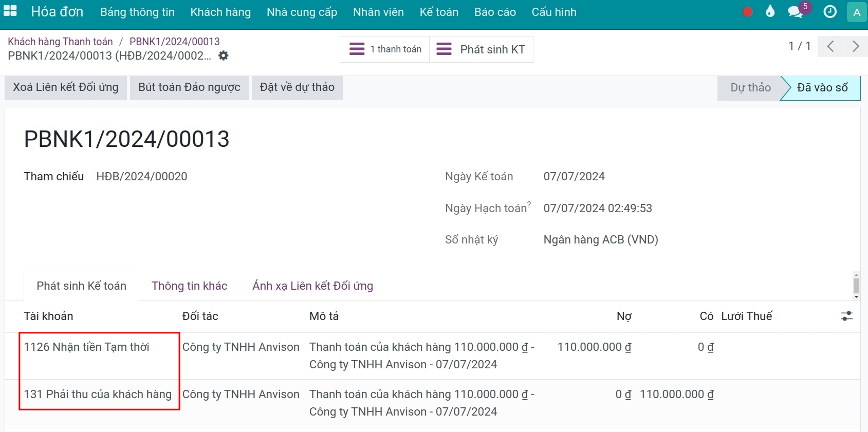Click Ngày Hạch toán value 07/07/2024 02:49:53
This screenshot has height=432, width=868.
(x=598, y=209)
